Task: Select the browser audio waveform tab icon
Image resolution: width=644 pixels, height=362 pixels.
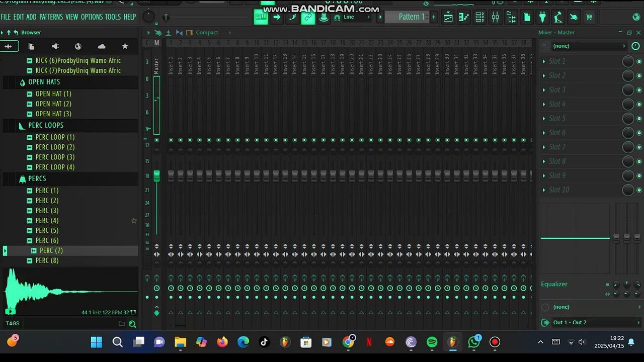Action: 9,46
